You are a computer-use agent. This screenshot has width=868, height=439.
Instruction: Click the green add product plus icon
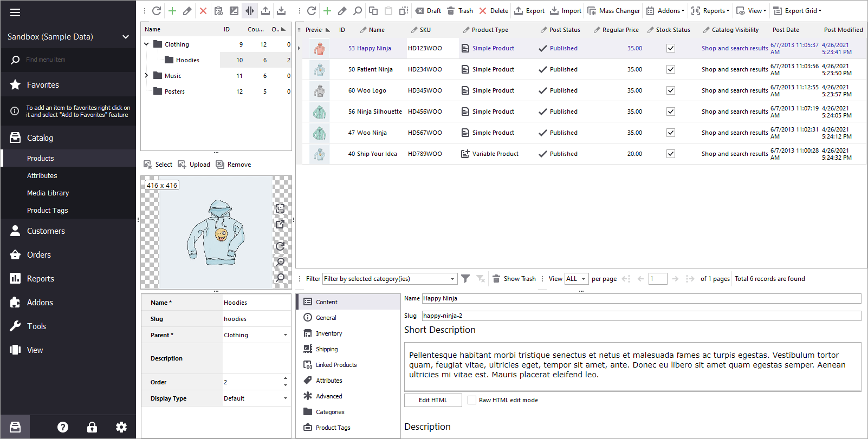point(327,11)
